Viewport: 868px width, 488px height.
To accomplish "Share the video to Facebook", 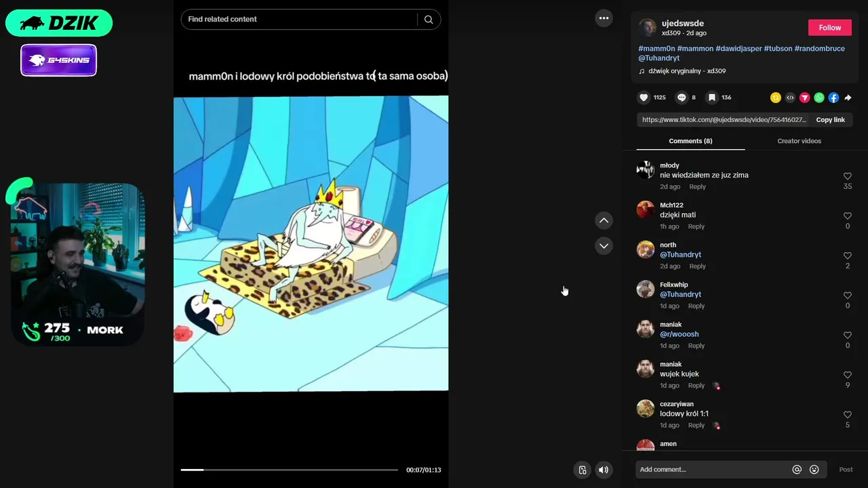I will point(833,98).
